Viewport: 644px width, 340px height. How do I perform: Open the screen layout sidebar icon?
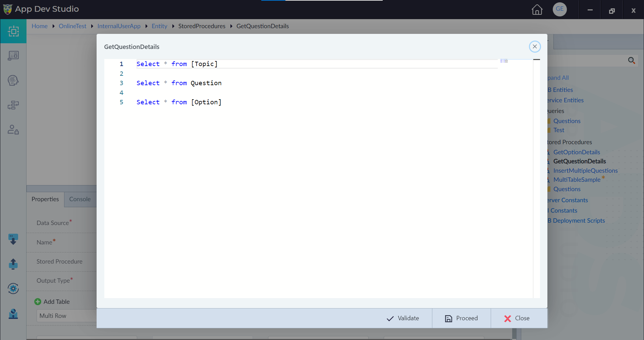click(13, 56)
